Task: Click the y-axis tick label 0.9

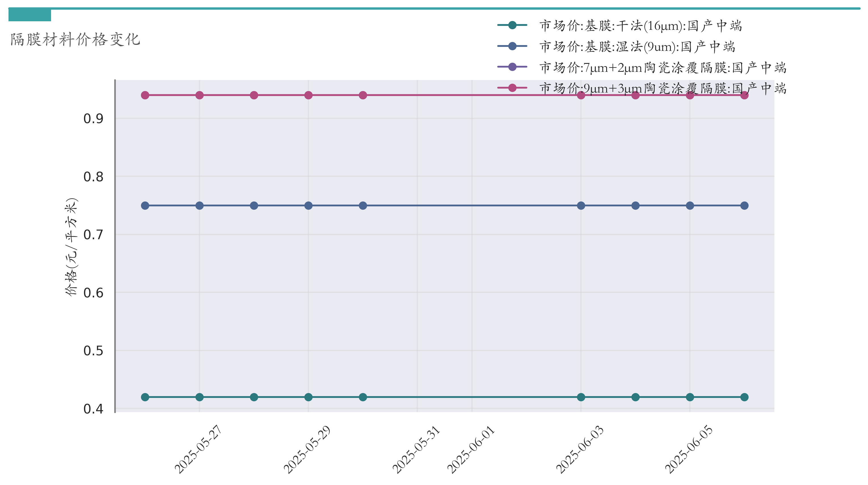Action: tap(93, 119)
